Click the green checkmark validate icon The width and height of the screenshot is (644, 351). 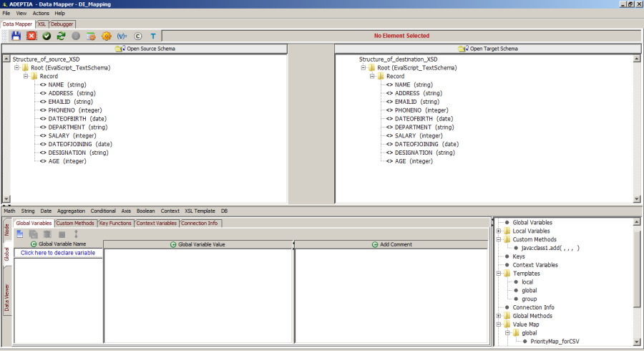tap(47, 36)
